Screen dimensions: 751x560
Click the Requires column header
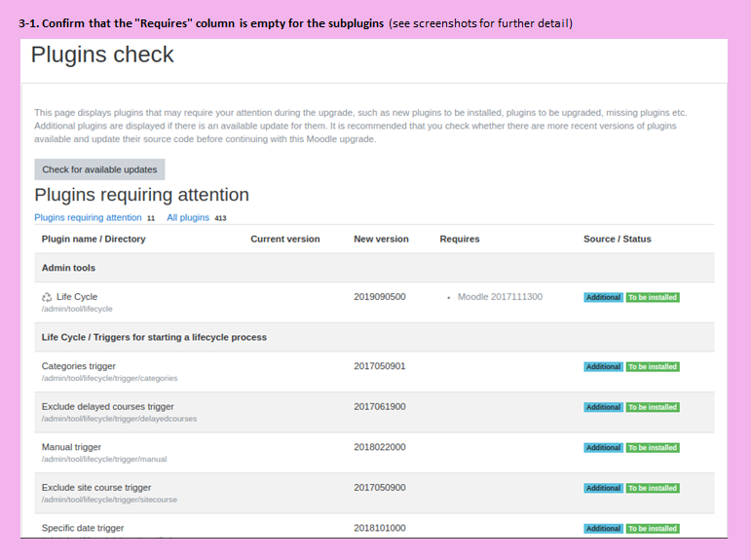pos(460,239)
